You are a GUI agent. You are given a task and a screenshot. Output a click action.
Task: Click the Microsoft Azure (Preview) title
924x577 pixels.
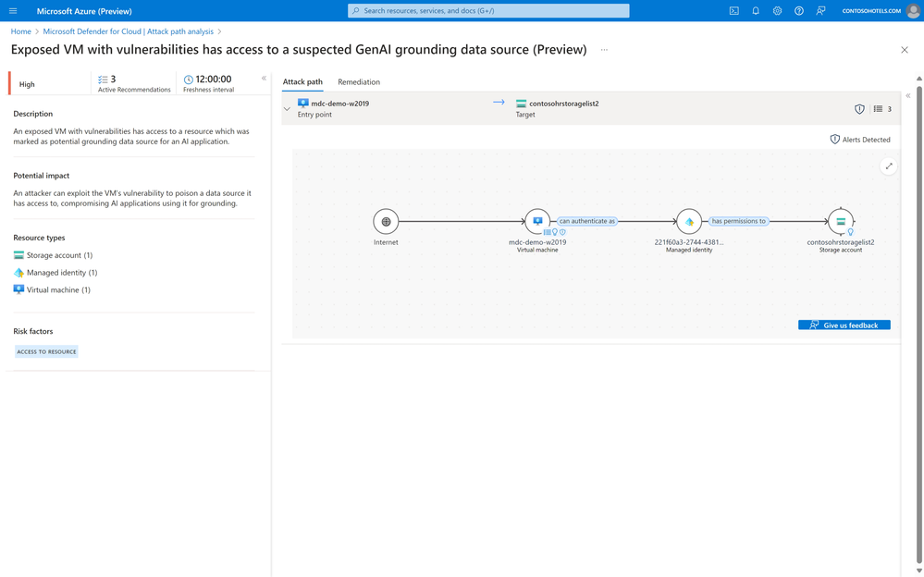84,11
